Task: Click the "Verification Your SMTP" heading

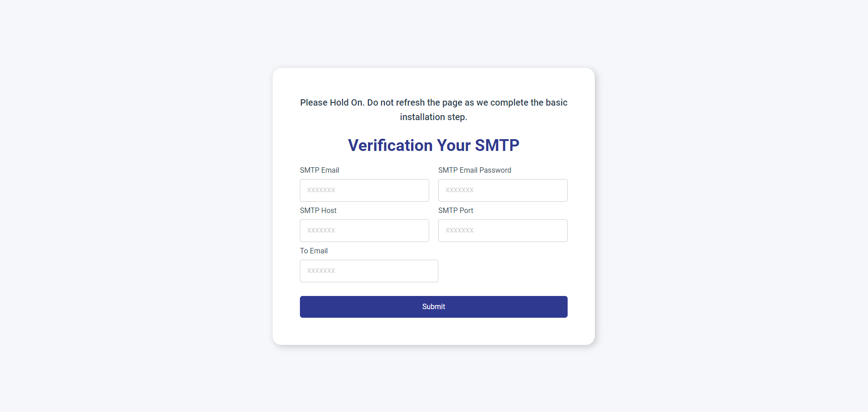Action: click(433, 145)
